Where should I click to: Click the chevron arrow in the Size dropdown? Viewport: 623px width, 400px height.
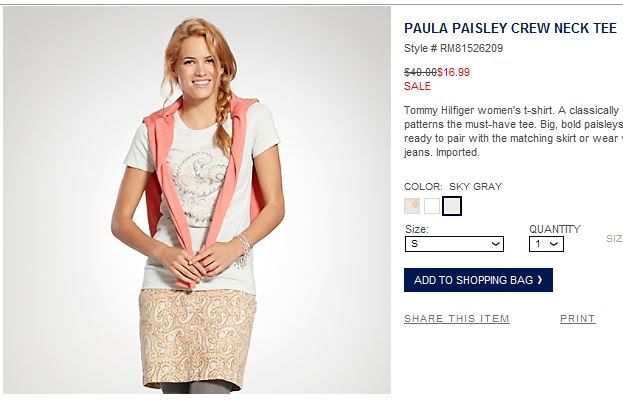click(x=495, y=244)
